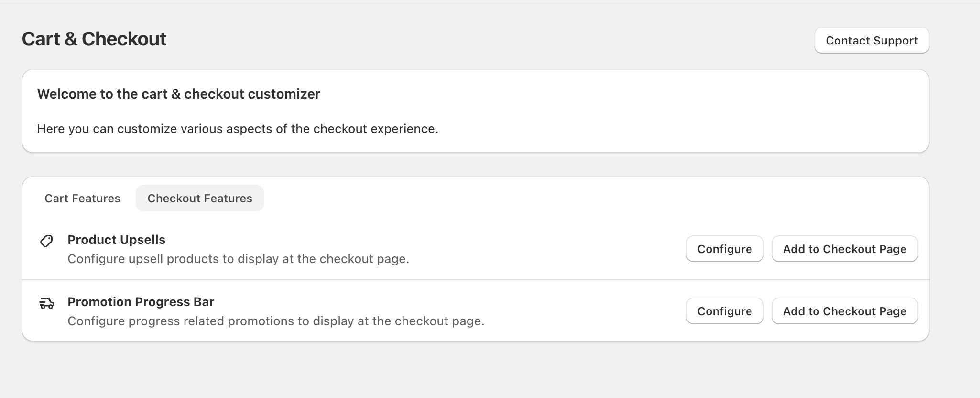Image resolution: width=980 pixels, height=398 pixels.
Task: Click the Product Upsells title text
Action: point(116,240)
